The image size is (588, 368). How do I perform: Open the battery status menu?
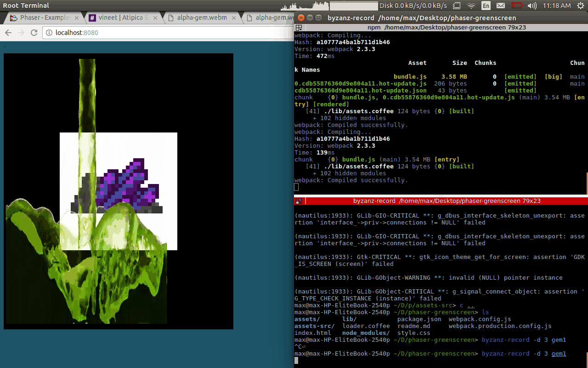click(x=516, y=6)
